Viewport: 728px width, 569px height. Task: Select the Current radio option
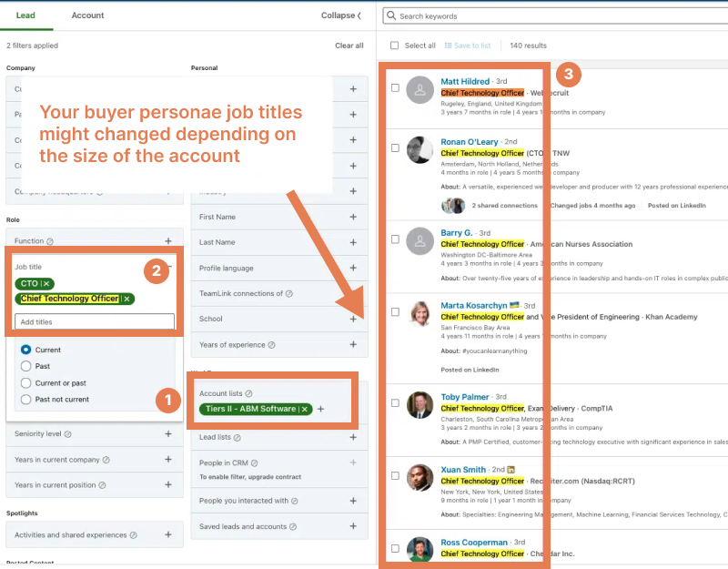click(26, 350)
